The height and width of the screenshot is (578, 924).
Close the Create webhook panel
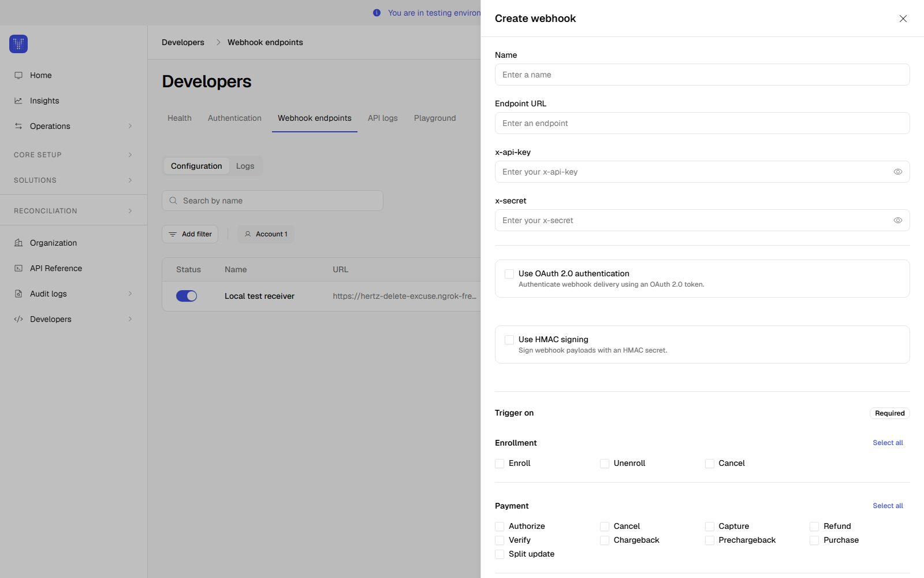(x=903, y=18)
